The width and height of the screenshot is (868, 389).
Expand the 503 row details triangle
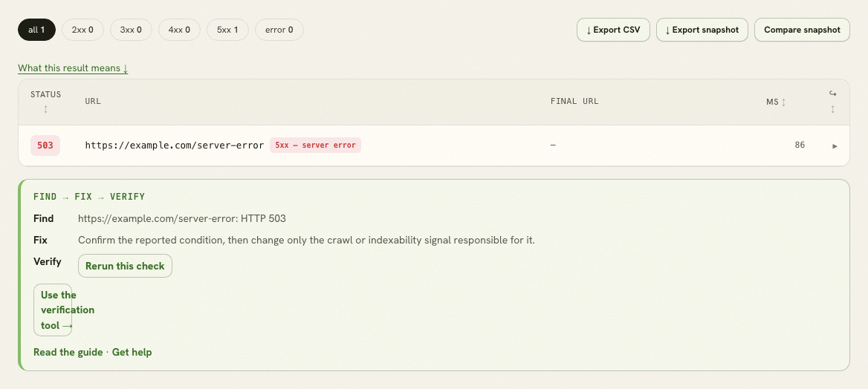[835, 146]
